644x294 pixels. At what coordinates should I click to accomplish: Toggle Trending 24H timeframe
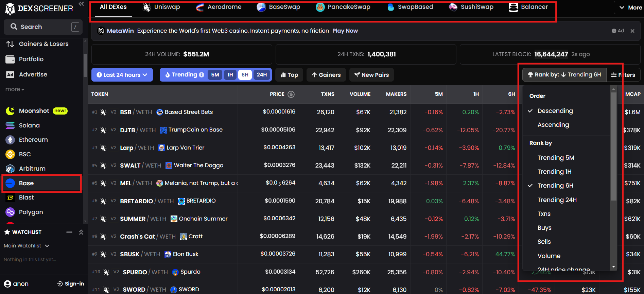pyautogui.click(x=262, y=75)
